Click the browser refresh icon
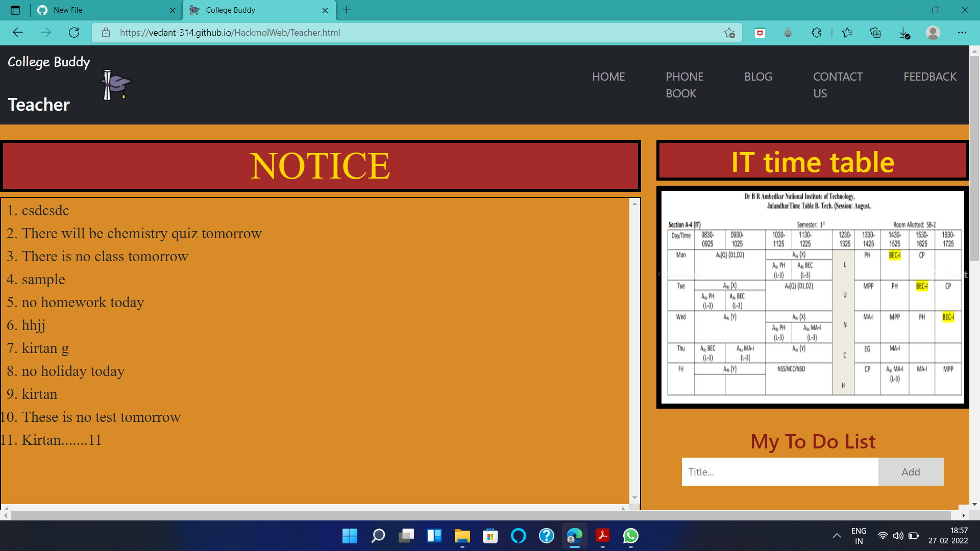 click(x=74, y=33)
